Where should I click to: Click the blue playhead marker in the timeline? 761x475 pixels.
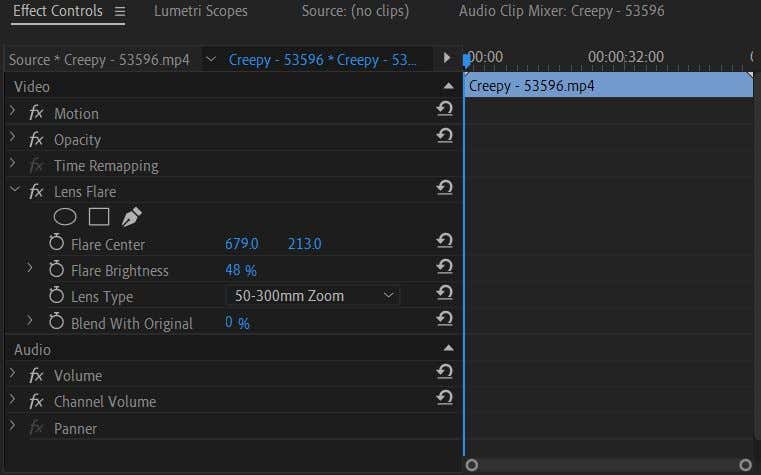pos(466,59)
